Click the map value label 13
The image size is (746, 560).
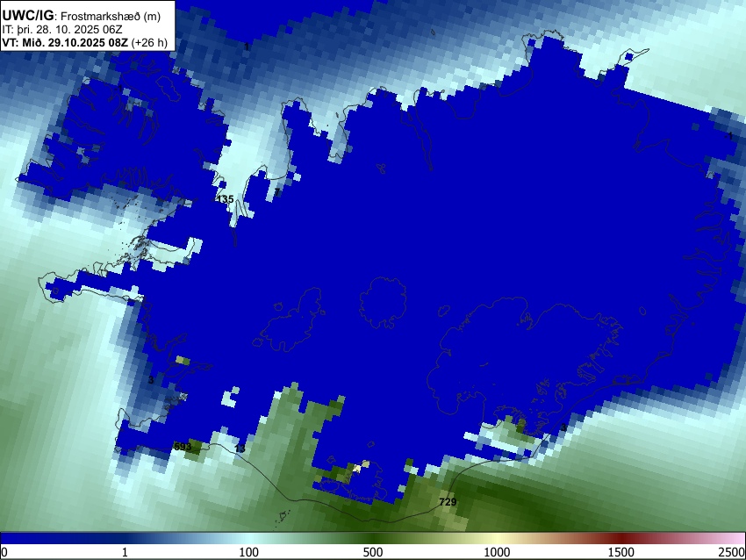[x=240, y=449]
